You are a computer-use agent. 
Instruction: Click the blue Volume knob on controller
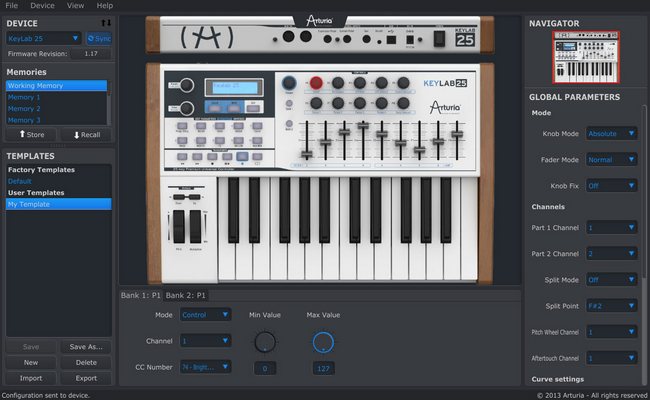[x=289, y=83]
